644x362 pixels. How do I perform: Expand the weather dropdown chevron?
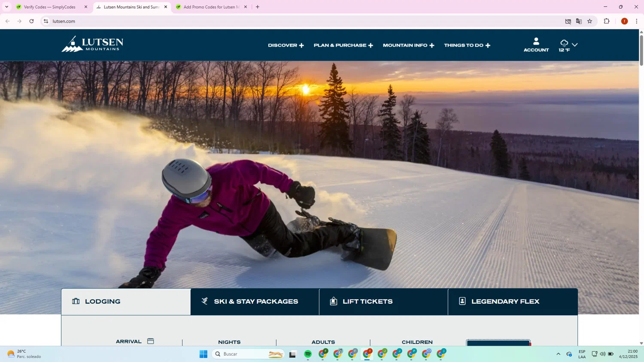pyautogui.click(x=574, y=45)
